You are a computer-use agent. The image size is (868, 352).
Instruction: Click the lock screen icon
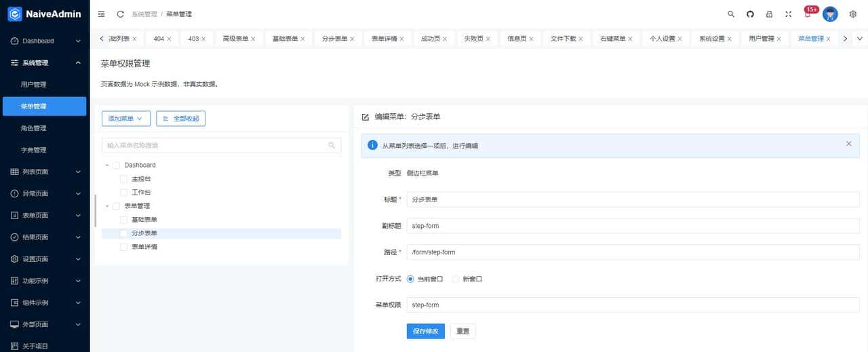coord(769,14)
